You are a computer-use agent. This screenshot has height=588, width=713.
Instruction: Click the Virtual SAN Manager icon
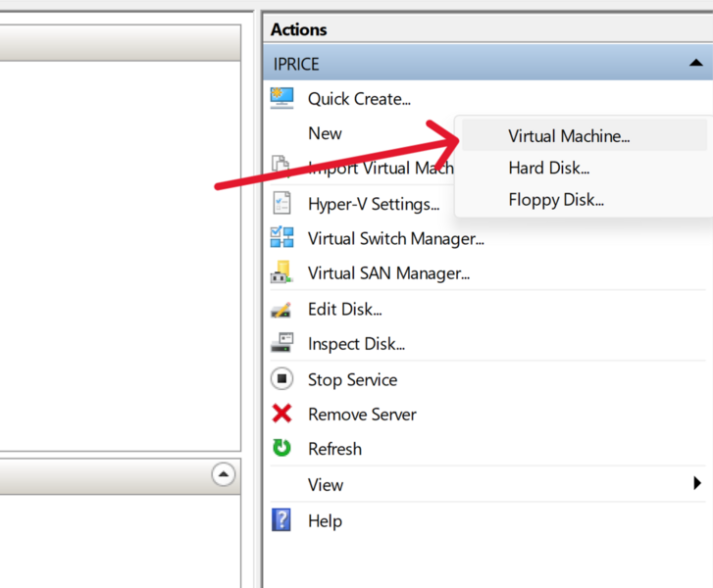tap(281, 271)
